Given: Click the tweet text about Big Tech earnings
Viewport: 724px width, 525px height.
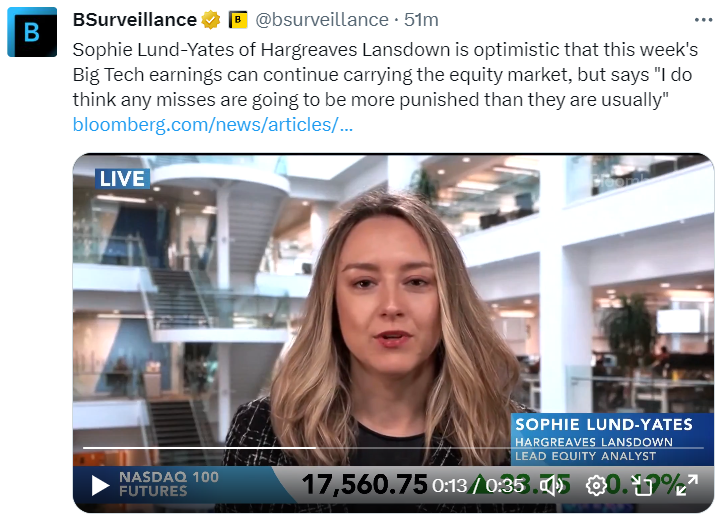Looking at the screenshot, I should point(385,75).
